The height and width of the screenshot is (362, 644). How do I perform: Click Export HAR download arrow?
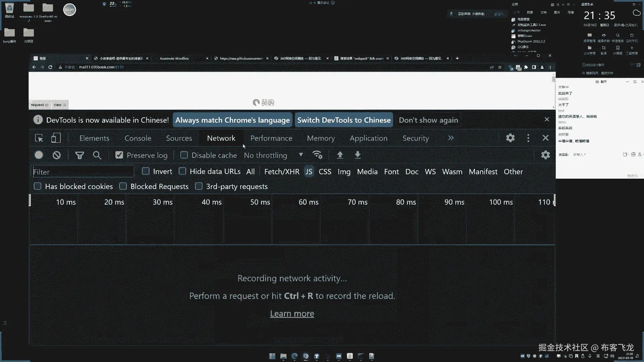pyautogui.click(x=358, y=155)
